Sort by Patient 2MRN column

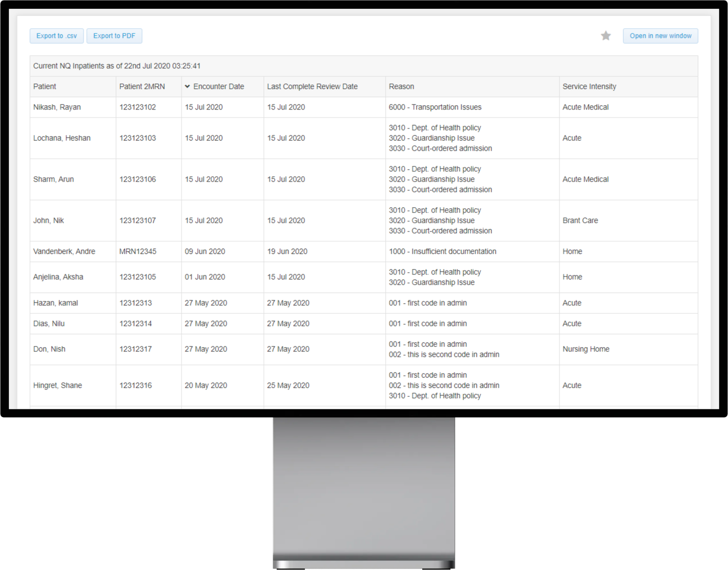(x=142, y=86)
